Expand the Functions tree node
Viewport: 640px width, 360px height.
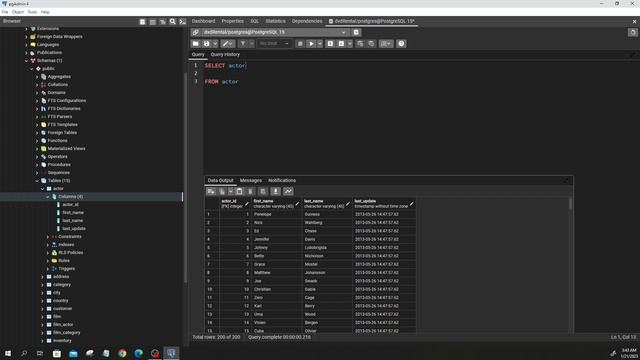pos(37,141)
